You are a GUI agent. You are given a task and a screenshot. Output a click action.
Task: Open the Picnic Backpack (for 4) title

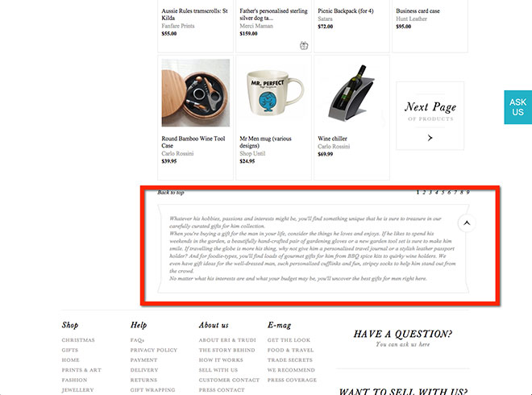[x=346, y=10]
